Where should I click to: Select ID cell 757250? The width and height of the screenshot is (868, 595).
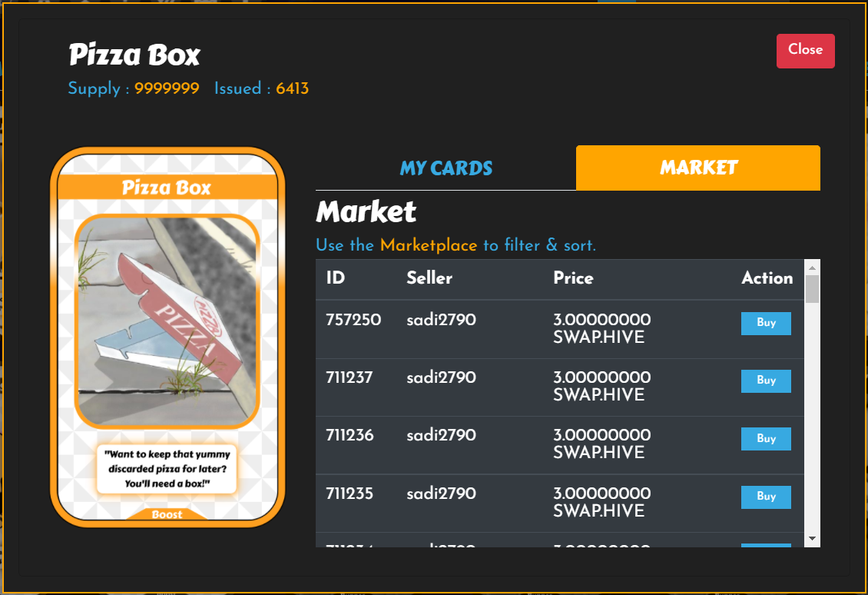(353, 320)
